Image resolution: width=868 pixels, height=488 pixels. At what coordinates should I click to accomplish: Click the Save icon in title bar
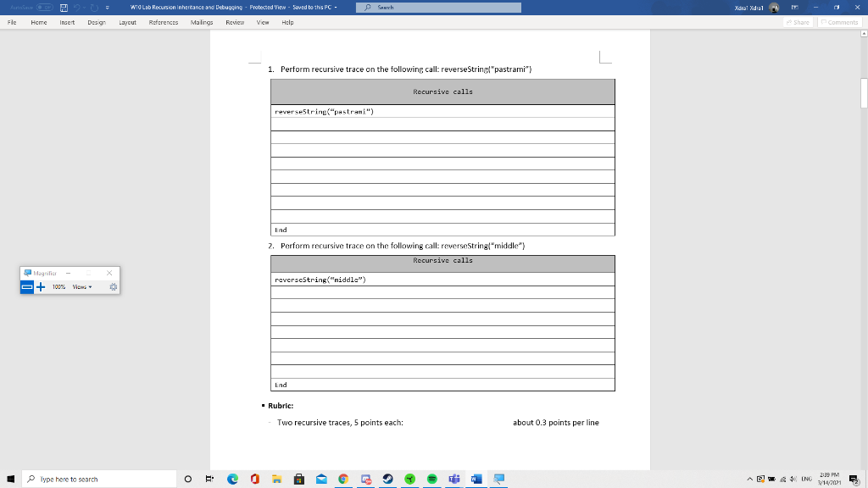coord(64,8)
